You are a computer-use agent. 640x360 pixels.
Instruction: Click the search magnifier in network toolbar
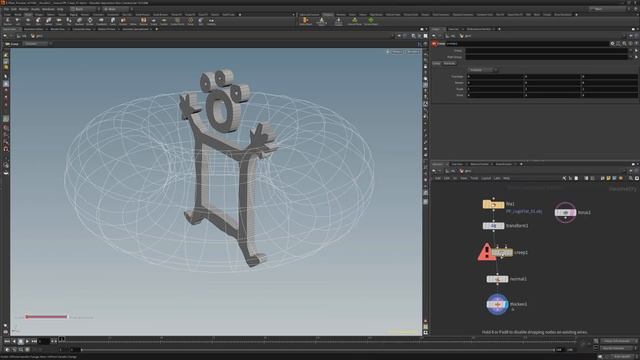click(631, 178)
